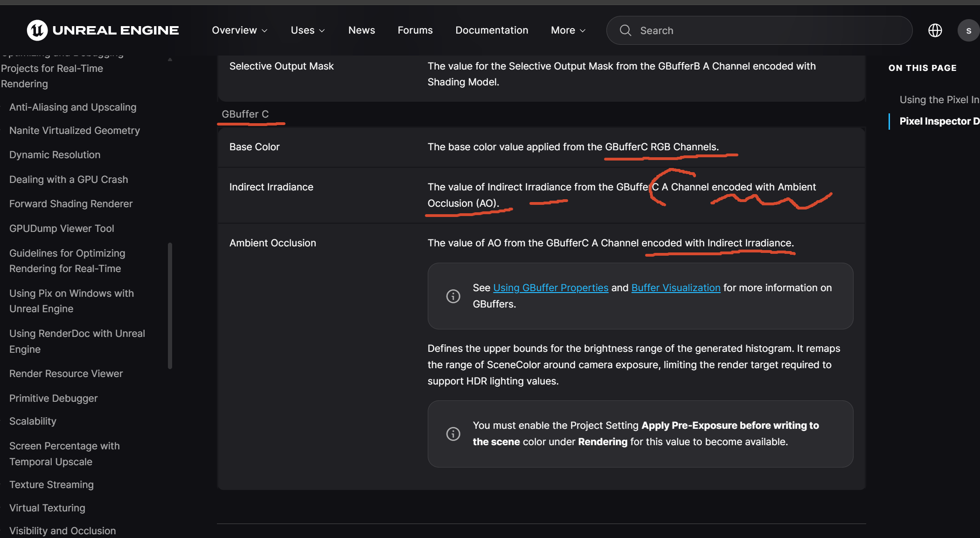The height and width of the screenshot is (538, 980).
Task: Click the GBuffer C section heading
Action: pos(245,114)
